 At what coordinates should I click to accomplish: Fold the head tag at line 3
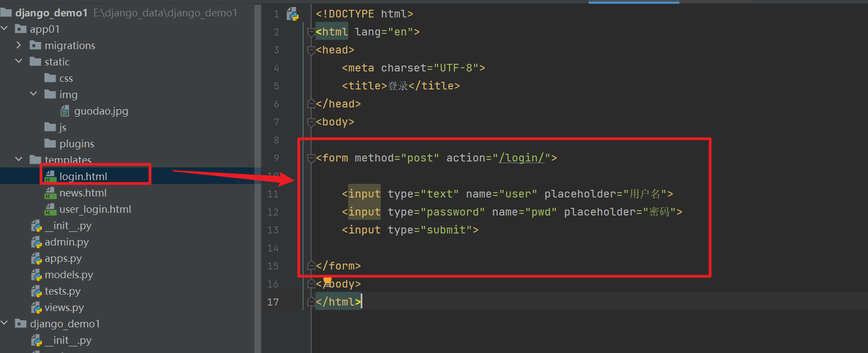(311, 50)
